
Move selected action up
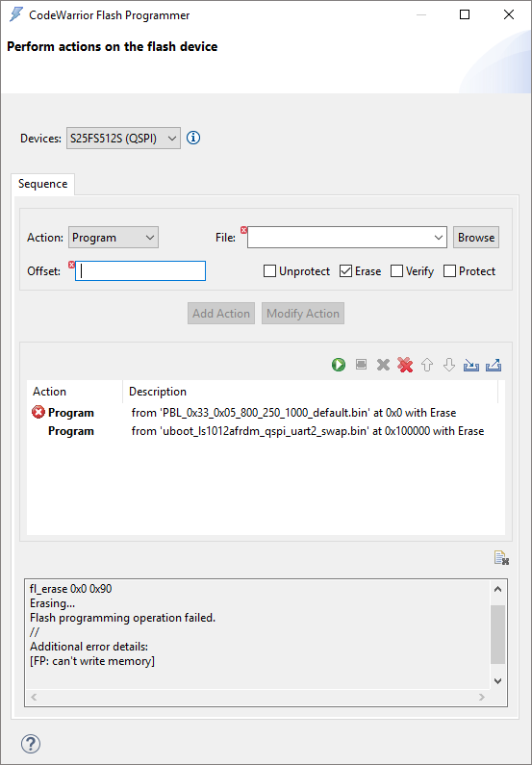coord(427,365)
